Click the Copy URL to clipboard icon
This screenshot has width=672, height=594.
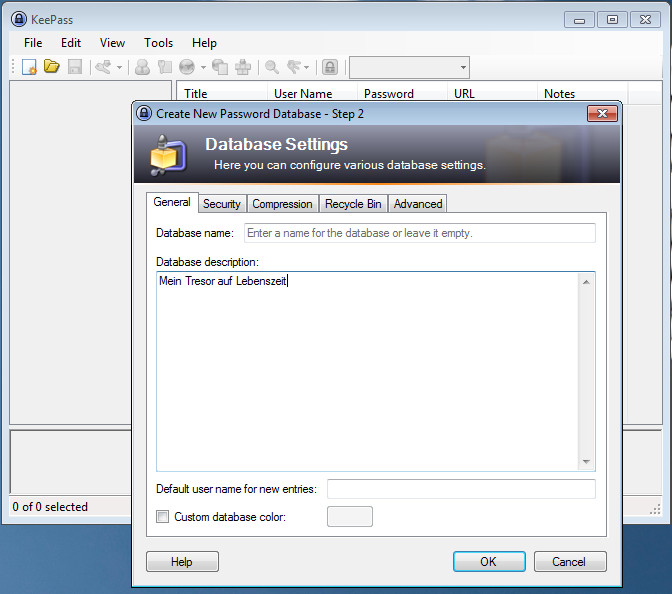[220, 67]
